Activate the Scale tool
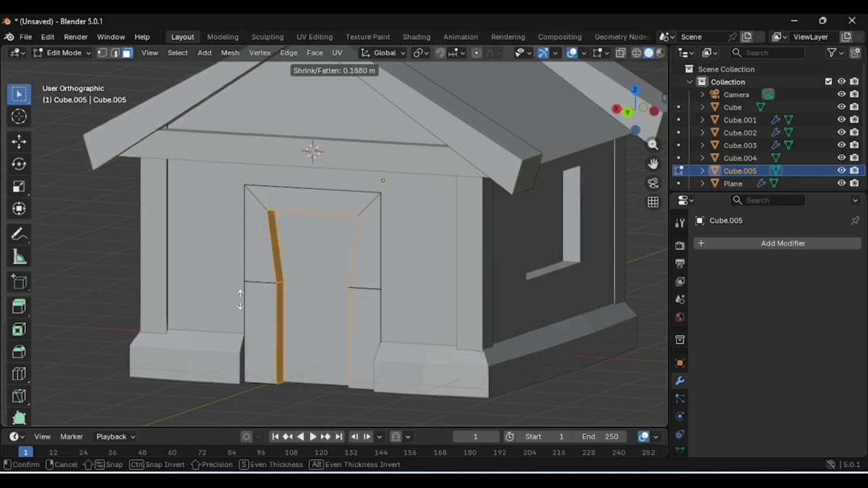868x488 pixels. pyautogui.click(x=19, y=186)
